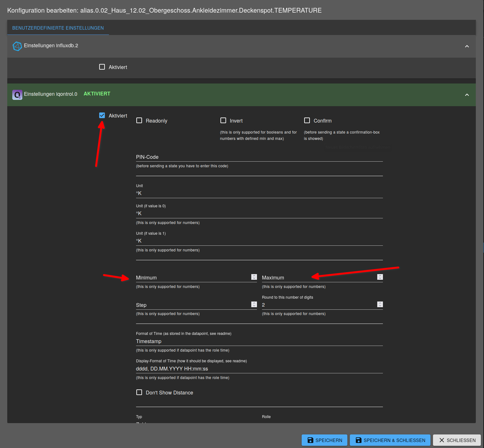Click the Speichern & Schliessen button
Screen dimensions: 484x448
pos(390,440)
